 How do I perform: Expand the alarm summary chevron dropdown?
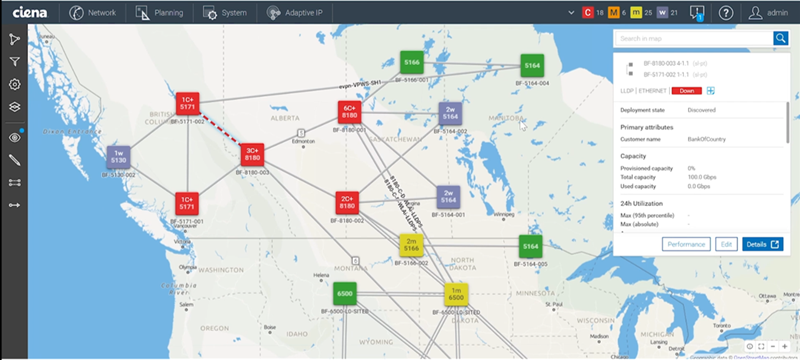571,13
